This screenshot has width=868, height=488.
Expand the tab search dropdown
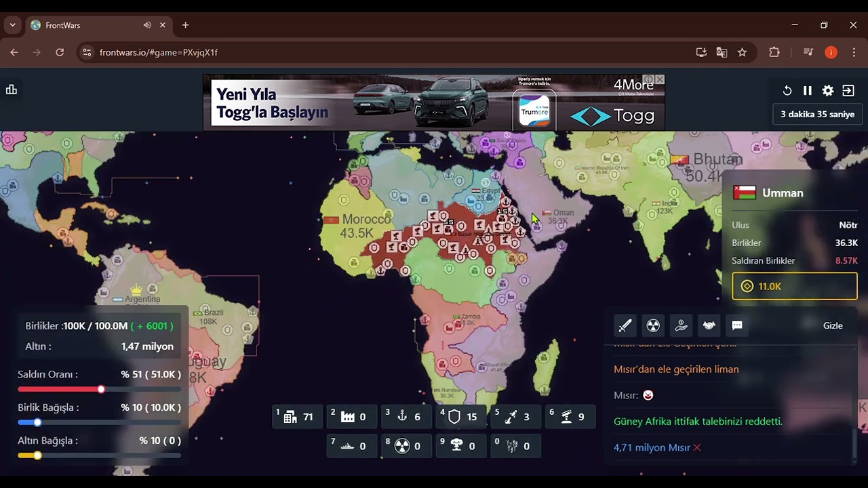[12, 25]
